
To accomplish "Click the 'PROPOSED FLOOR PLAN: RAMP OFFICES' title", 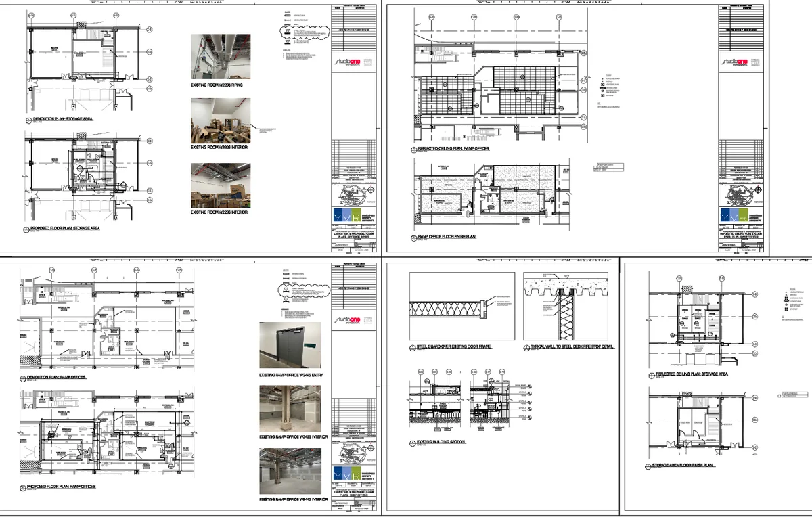I will 62,487.
